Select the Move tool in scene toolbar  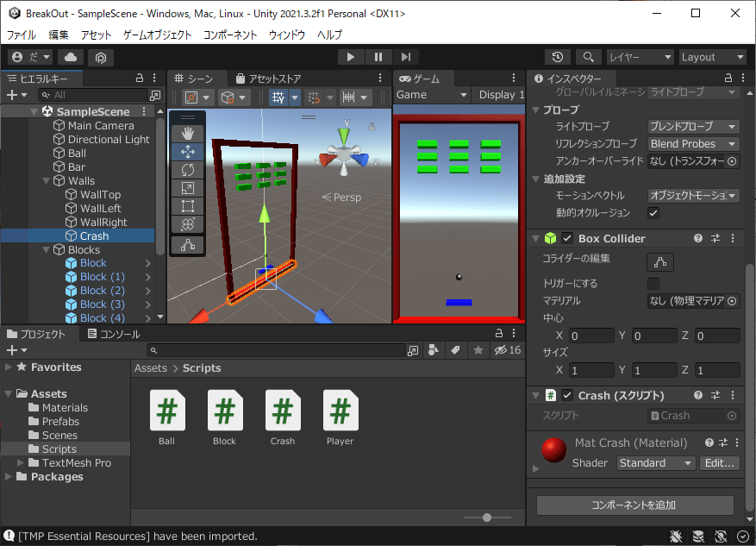pyautogui.click(x=188, y=152)
